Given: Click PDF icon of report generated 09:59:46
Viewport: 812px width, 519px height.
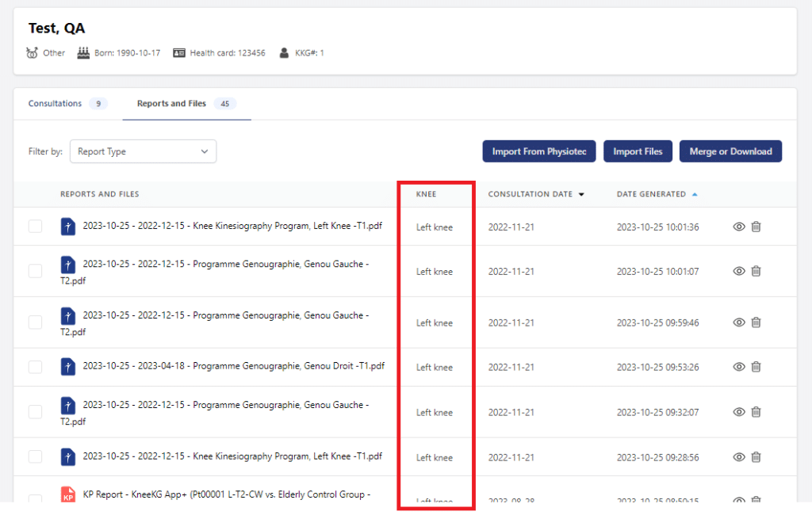Looking at the screenshot, I should coord(68,315).
